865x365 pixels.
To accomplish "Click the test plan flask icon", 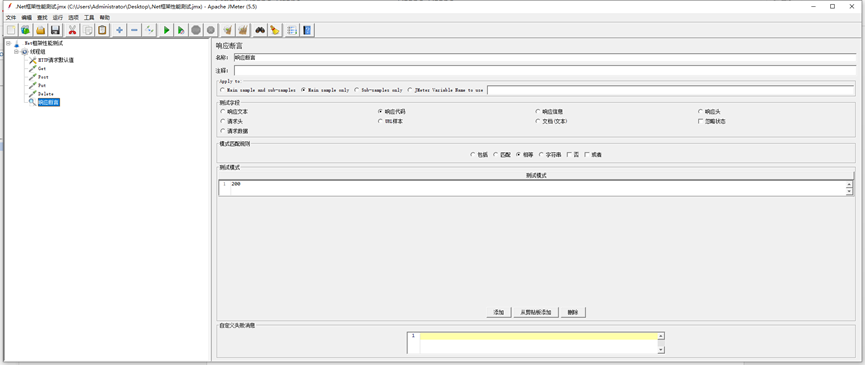I will tap(17, 43).
